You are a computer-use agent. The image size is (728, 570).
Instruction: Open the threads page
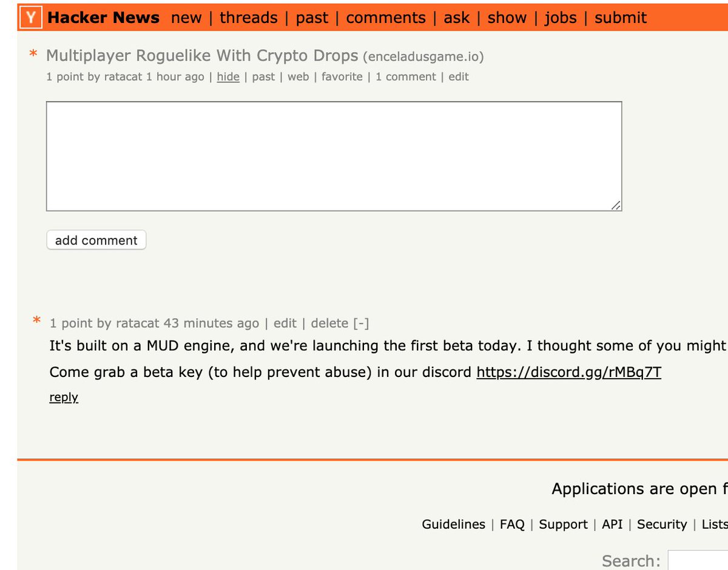248,18
